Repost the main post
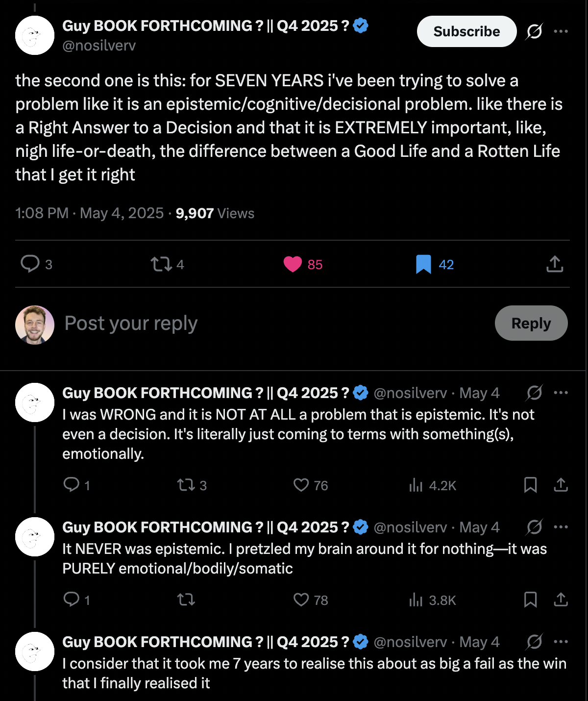This screenshot has width=588, height=701. pyautogui.click(x=161, y=265)
